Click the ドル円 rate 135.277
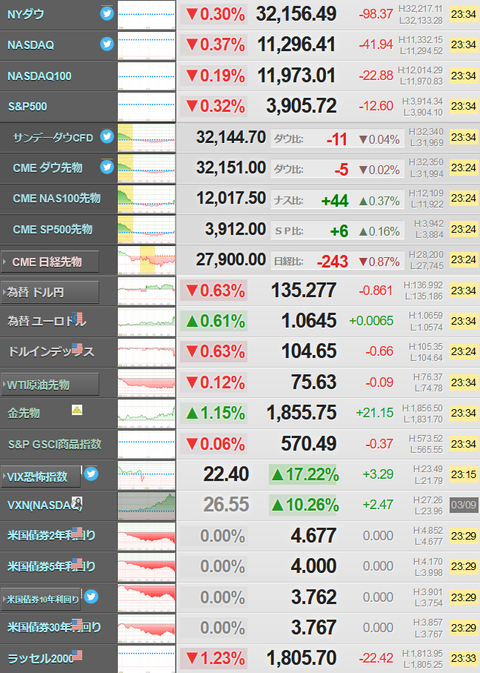Screen dimensions: 480x673 (x=304, y=290)
